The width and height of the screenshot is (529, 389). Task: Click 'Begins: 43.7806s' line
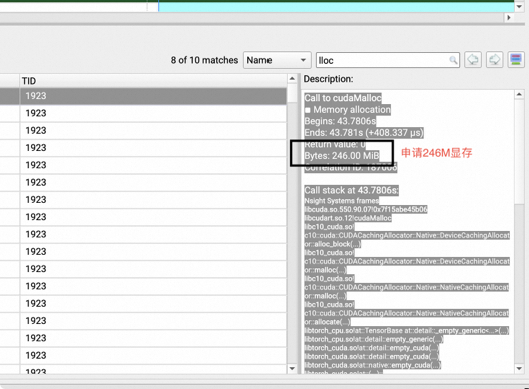pos(340,121)
